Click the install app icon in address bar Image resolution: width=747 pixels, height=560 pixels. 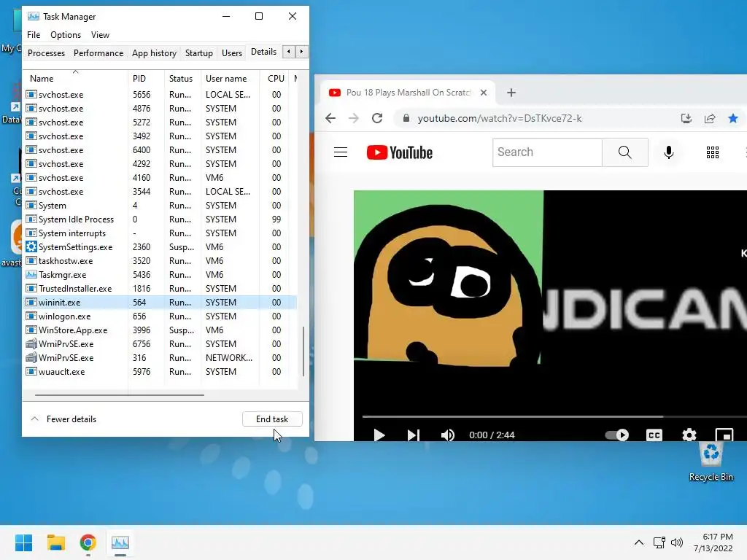point(686,118)
